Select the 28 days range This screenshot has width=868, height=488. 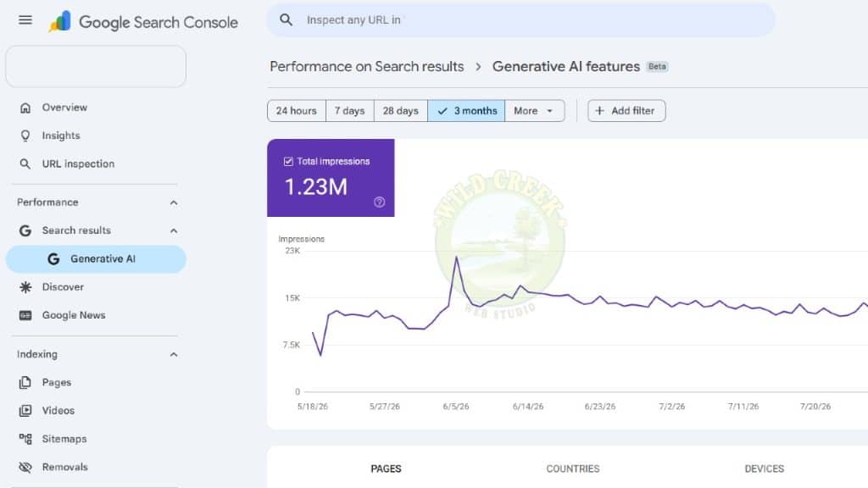point(401,111)
